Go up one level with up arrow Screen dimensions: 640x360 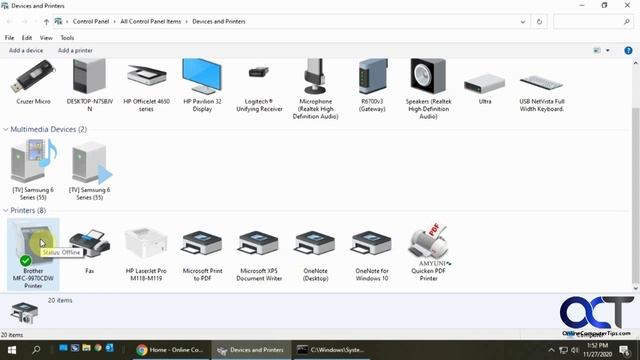(46, 22)
